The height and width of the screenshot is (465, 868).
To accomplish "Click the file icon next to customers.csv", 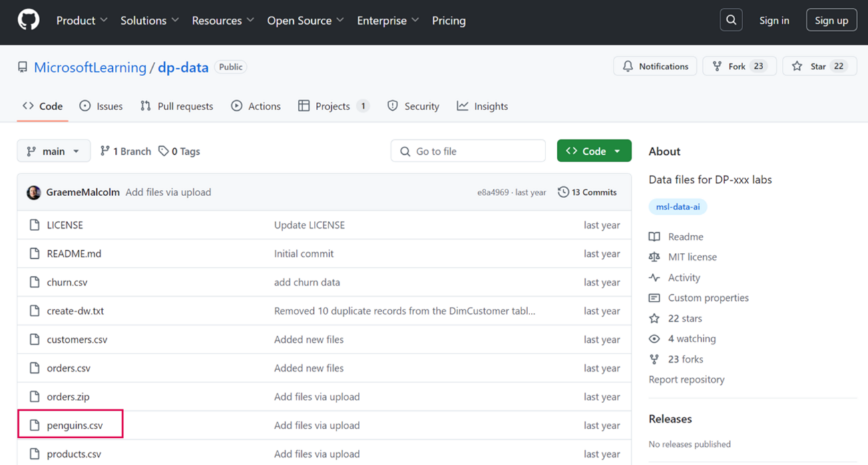I will (35, 340).
